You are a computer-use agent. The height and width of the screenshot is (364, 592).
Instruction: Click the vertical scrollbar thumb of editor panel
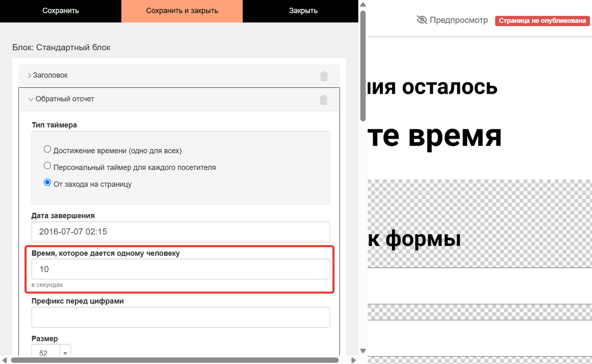pos(363,66)
